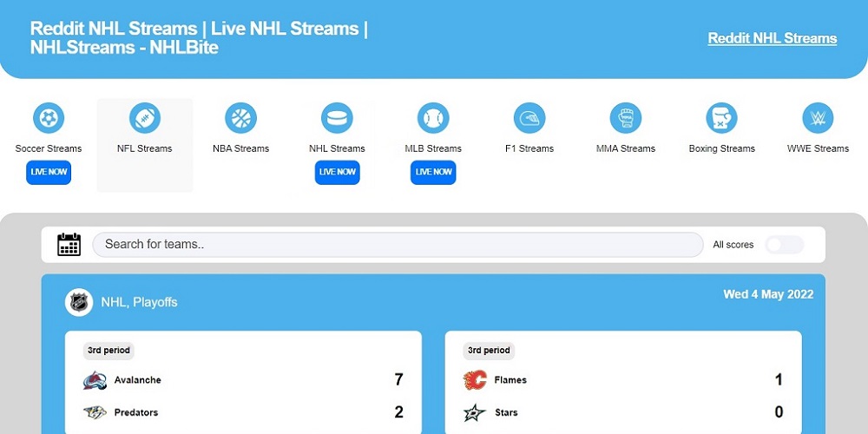Open the MMA Streams label
868x434 pixels.
point(626,148)
